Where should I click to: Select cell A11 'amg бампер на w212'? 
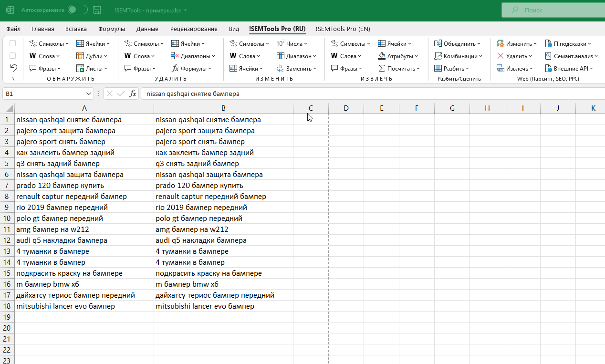(84, 229)
